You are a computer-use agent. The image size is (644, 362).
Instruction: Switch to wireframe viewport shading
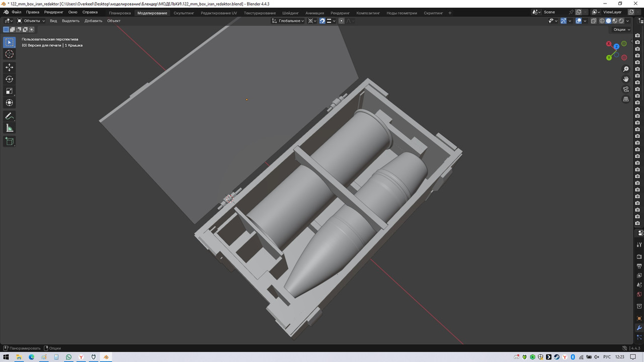[x=602, y=21]
